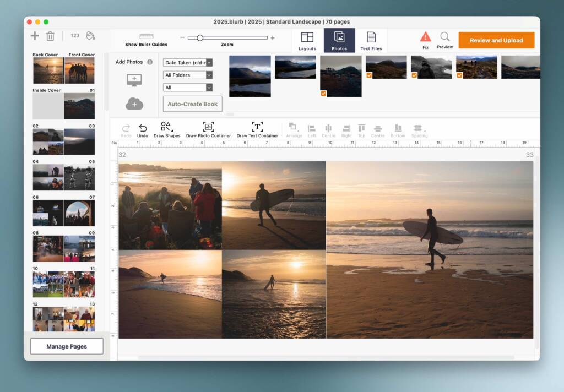Open the All Folders dropdown

click(188, 75)
